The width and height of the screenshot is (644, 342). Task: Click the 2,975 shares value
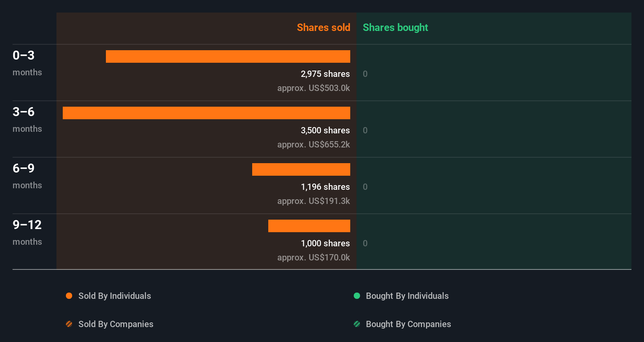325,74
